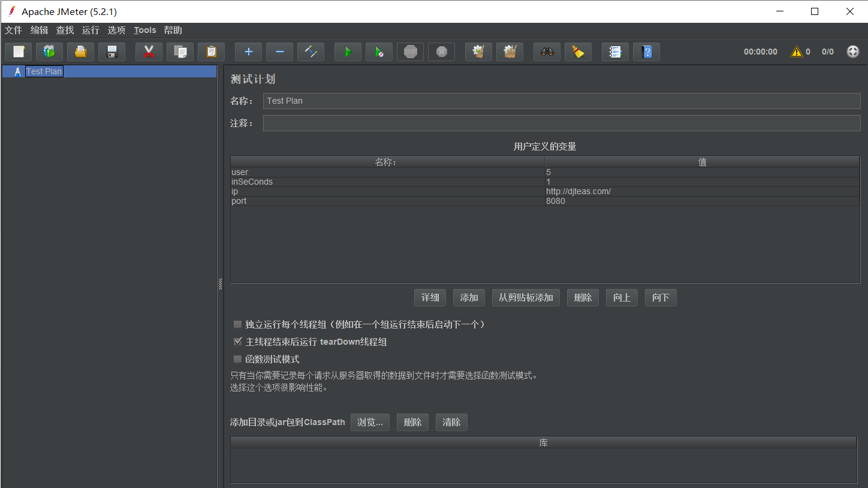This screenshot has height=488, width=868.
Task: Open the 运行 menu
Action: coord(91,30)
